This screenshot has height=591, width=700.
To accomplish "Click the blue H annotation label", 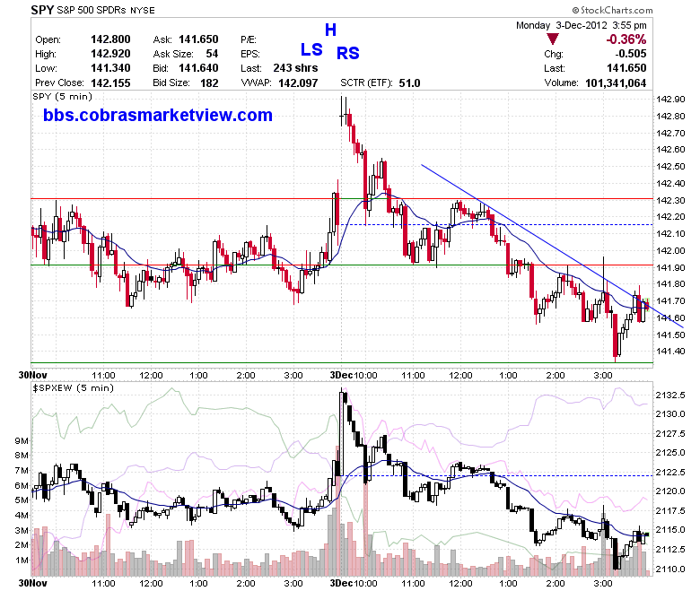I will click(330, 30).
